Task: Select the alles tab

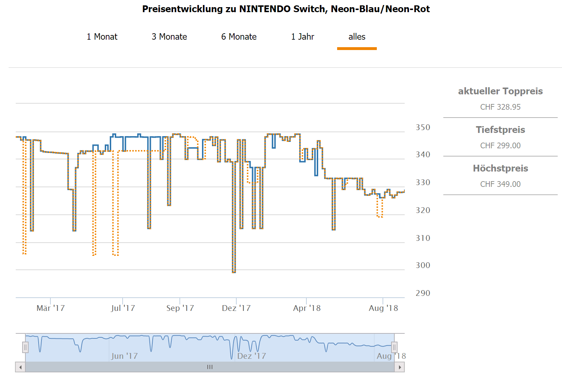Action: (357, 37)
